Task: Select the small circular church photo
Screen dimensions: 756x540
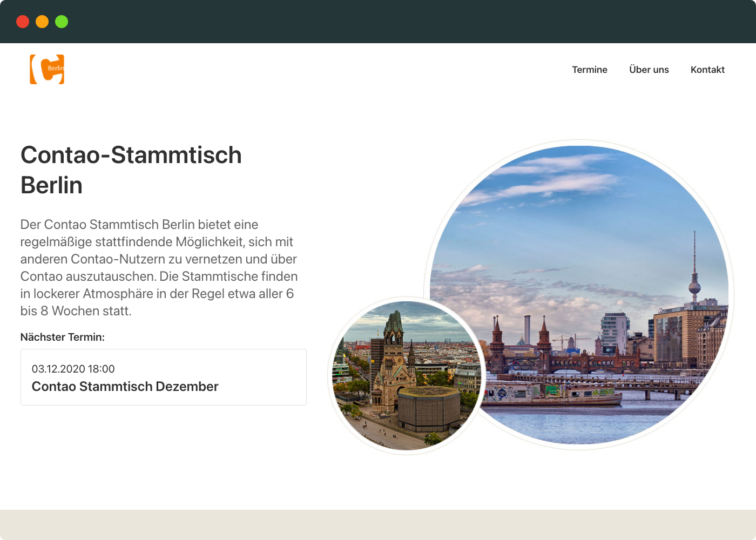Action: 406,376
